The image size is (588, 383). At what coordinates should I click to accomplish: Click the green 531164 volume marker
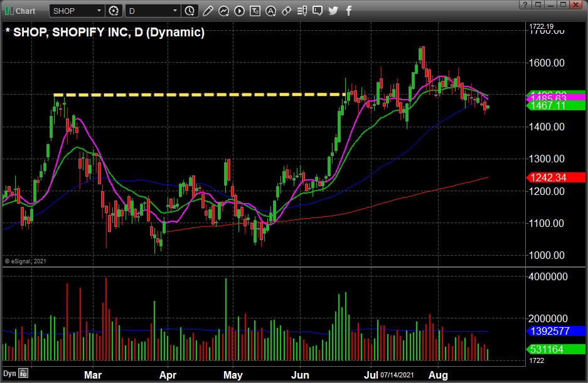[556, 349]
